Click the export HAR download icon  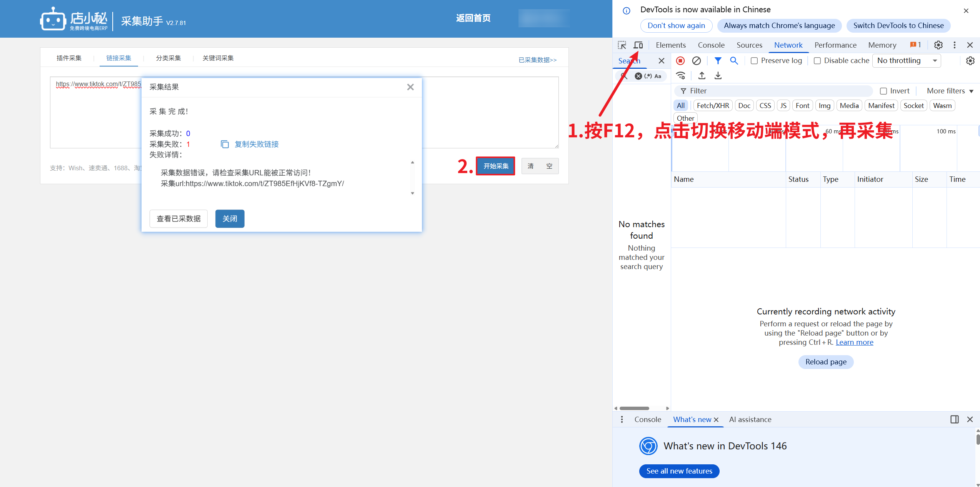(x=718, y=76)
